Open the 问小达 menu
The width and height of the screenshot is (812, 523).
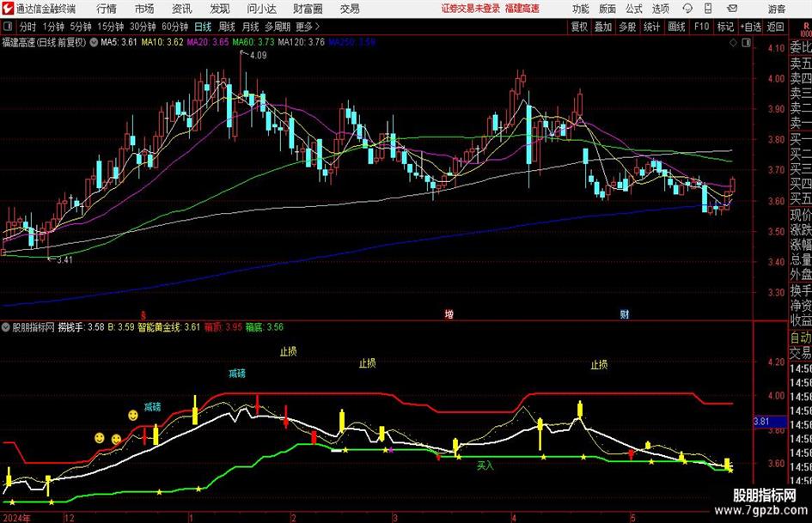click(x=261, y=9)
